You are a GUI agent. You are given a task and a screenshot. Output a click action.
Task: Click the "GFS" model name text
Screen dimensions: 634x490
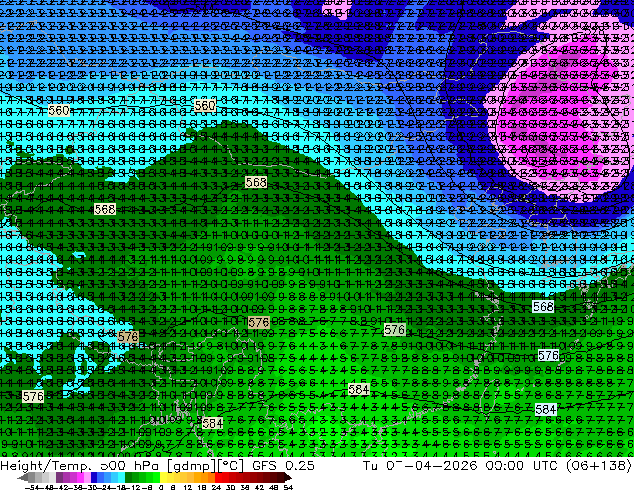coord(264,465)
